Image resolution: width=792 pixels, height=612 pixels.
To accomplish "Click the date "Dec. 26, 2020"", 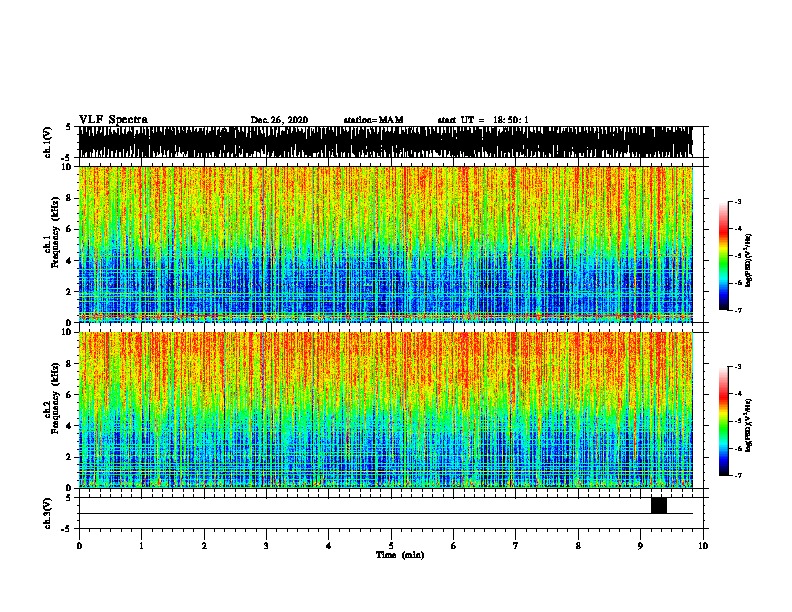I will (x=279, y=120).
